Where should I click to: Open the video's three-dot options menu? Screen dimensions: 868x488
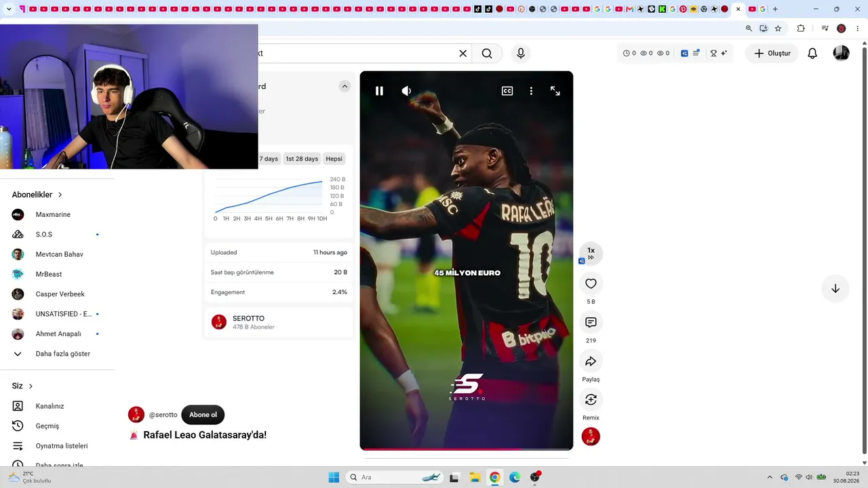click(531, 91)
